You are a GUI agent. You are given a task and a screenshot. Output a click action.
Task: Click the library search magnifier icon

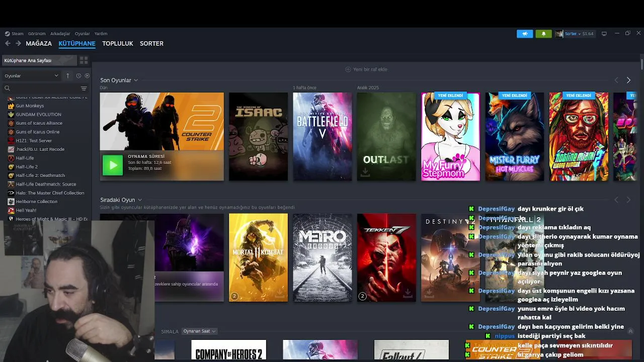[8, 88]
